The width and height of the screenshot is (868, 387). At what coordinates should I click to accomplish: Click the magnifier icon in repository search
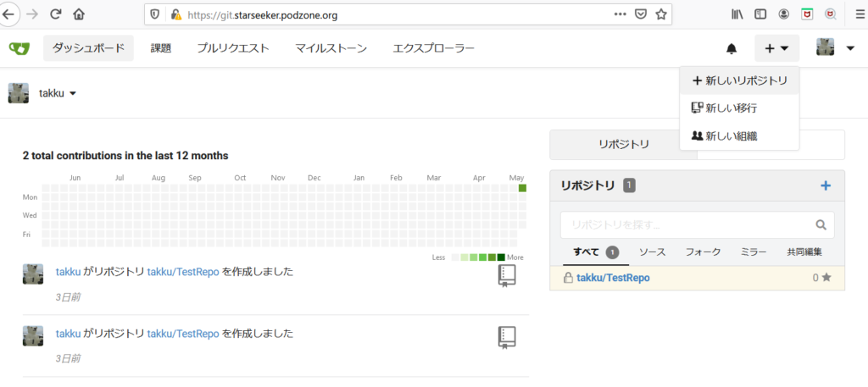coord(820,225)
